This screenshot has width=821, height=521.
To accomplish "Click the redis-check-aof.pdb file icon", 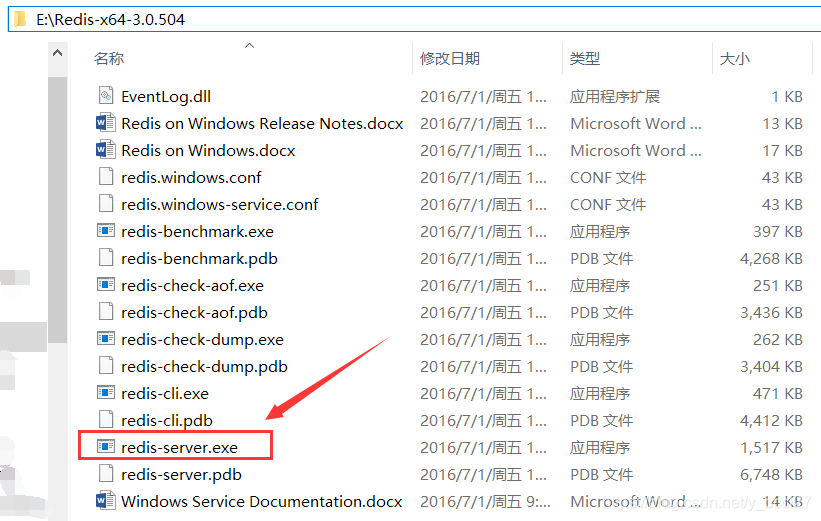I will pos(106,312).
